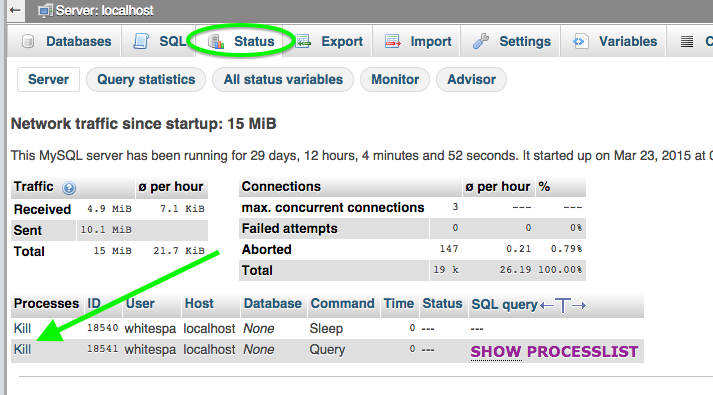Click the Import icon
713x395 pixels.
[392, 41]
